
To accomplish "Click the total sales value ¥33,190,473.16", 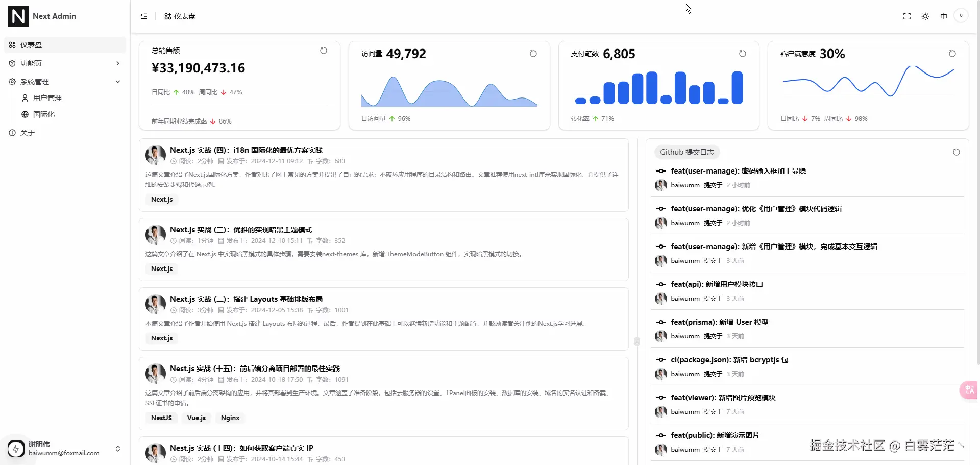I will pyautogui.click(x=199, y=68).
